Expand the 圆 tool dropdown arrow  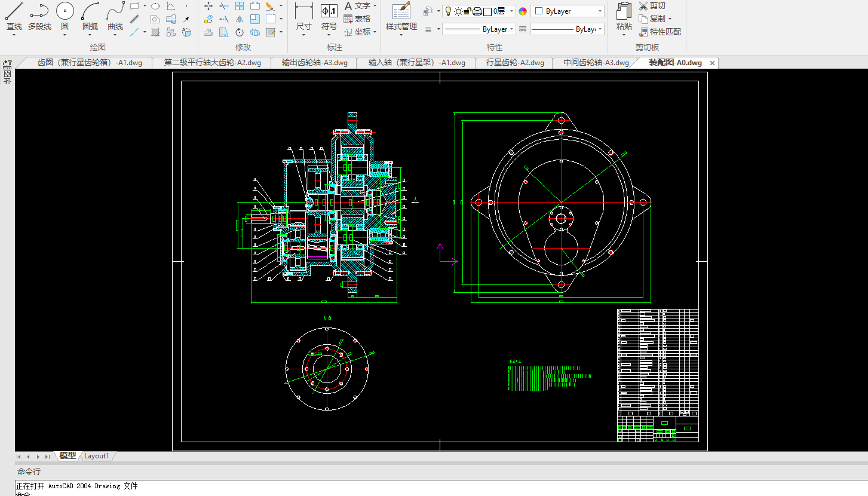click(x=65, y=35)
